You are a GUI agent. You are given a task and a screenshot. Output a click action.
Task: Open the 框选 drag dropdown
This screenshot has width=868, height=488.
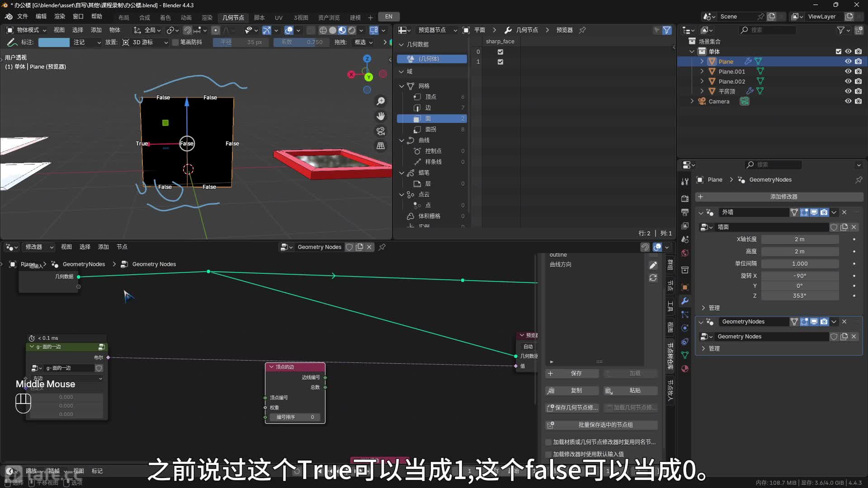click(x=363, y=42)
